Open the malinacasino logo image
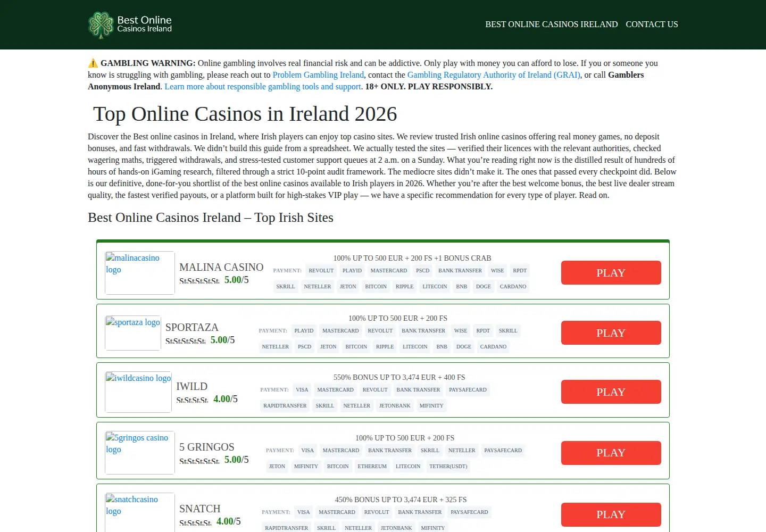Image resolution: width=766 pixels, height=532 pixels. click(x=140, y=273)
